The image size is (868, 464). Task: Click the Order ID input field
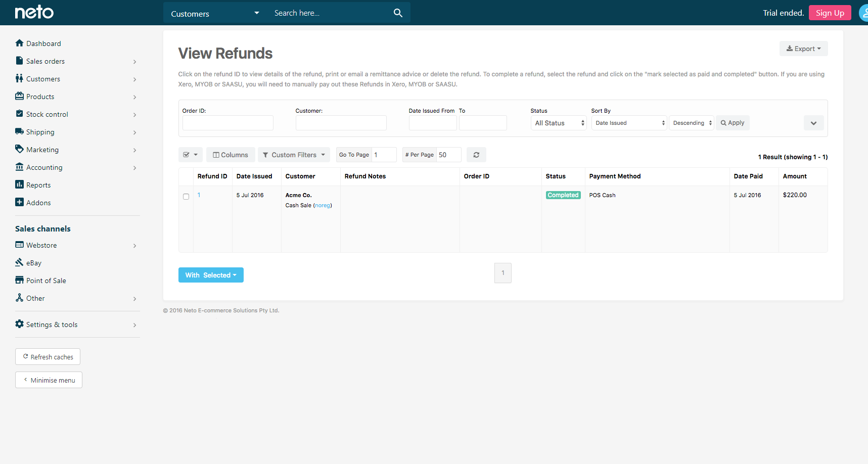228,123
